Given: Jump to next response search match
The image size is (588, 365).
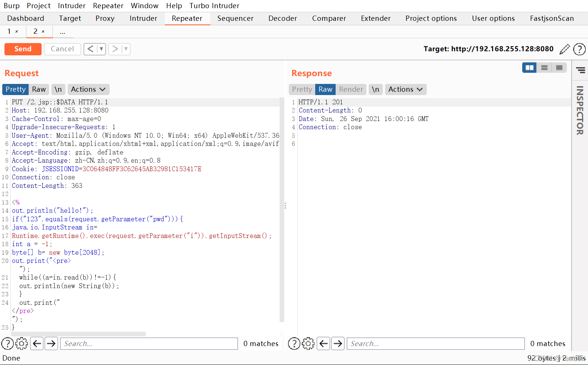Looking at the screenshot, I should (338, 344).
